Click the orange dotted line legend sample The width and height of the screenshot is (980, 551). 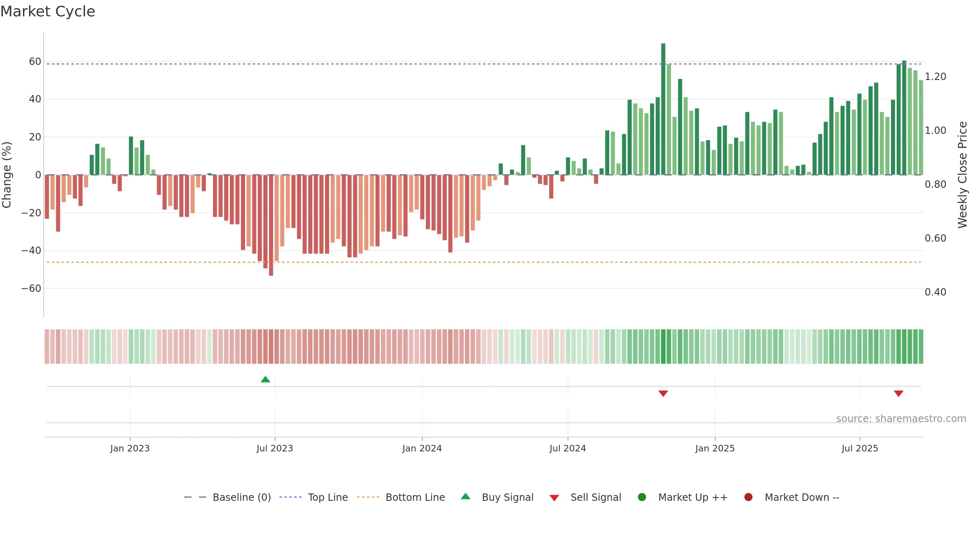(368, 497)
